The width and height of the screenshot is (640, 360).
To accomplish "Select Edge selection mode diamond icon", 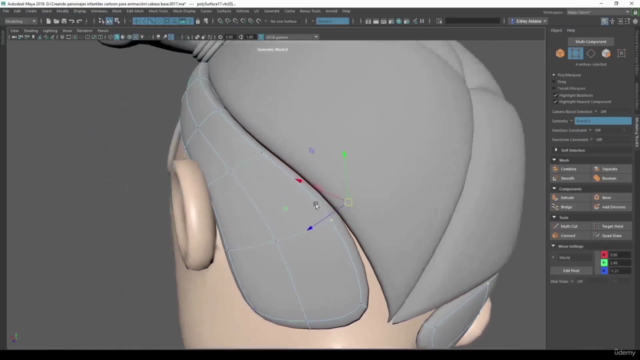I will click(591, 53).
